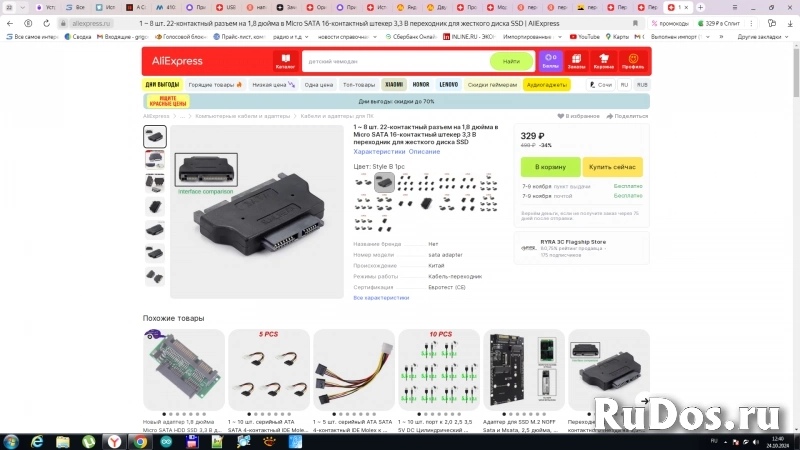Screen dimensions: 800x450
Task: Open Описание link
Action: (424, 152)
